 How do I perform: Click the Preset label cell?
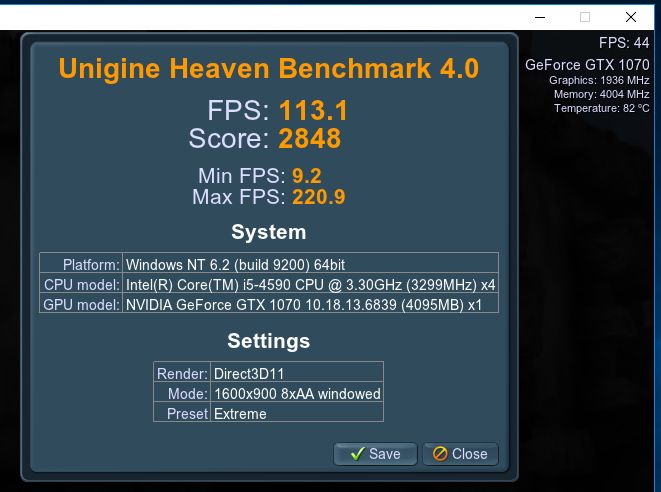pos(182,413)
